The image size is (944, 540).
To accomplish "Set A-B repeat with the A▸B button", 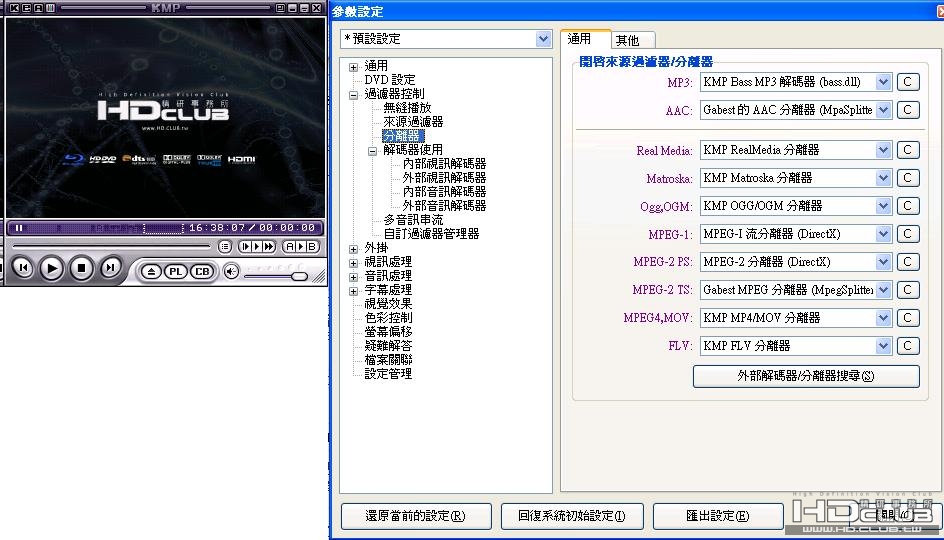I will coord(301,246).
